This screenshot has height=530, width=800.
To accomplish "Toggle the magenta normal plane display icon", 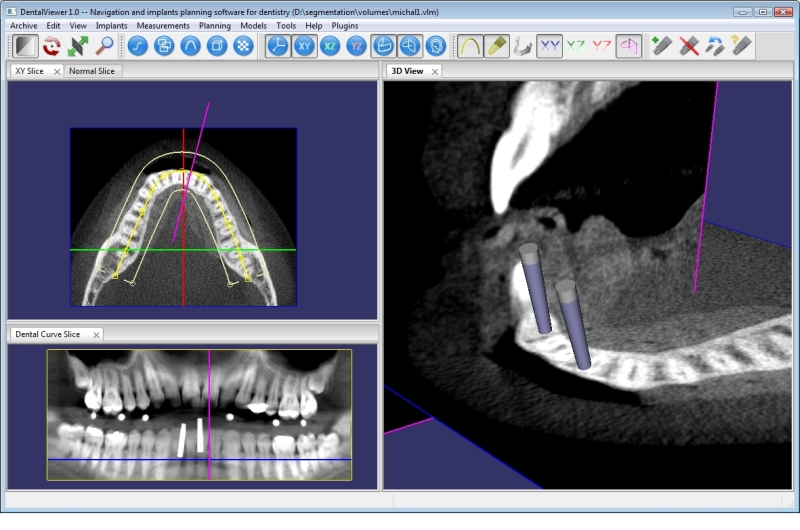I will [x=629, y=46].
